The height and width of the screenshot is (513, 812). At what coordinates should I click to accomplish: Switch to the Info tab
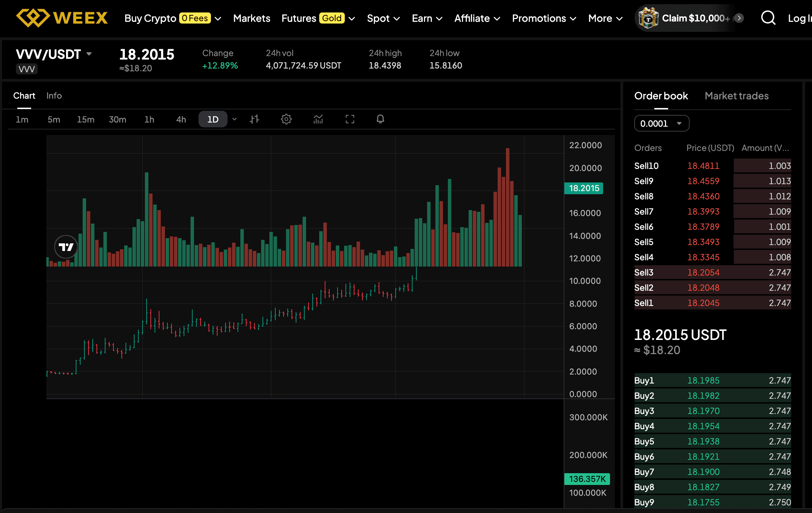pyautogui.click(x=54, y=96)
